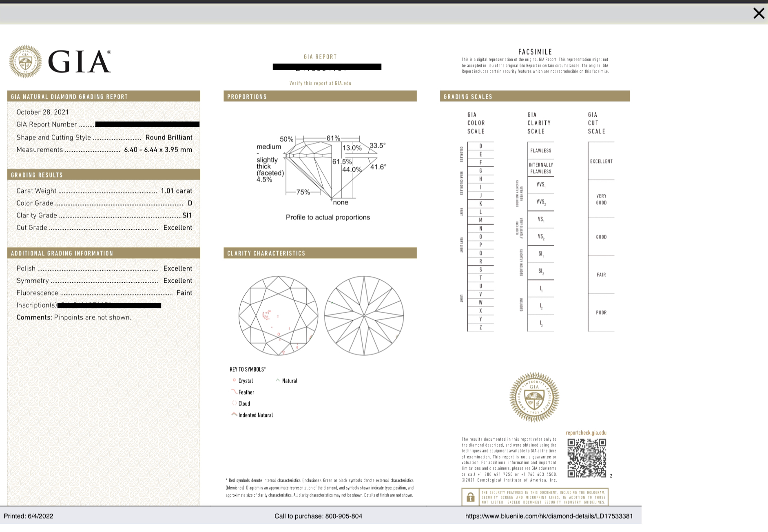Click the crown-view clarity diagram
This screenshot has width=768, height=532.
[x=278, y=315]
